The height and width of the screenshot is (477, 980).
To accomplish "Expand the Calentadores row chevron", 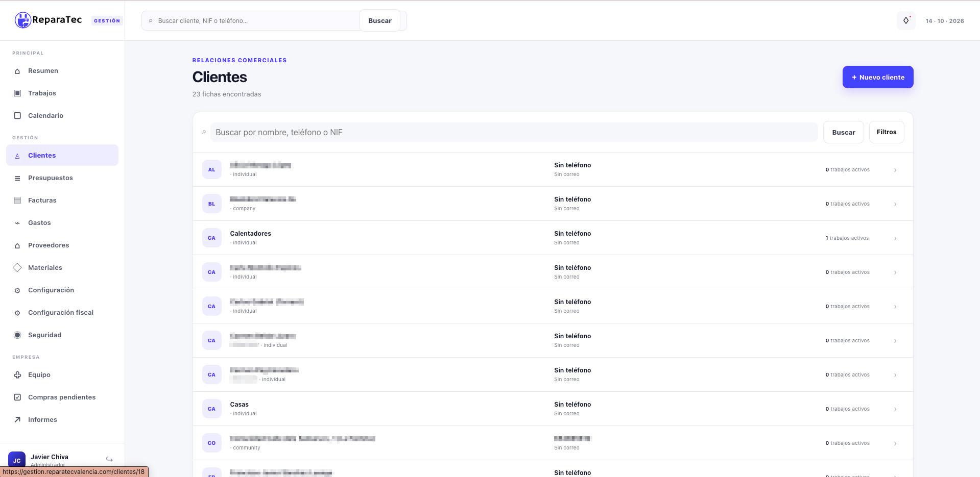I will point(895,238).
